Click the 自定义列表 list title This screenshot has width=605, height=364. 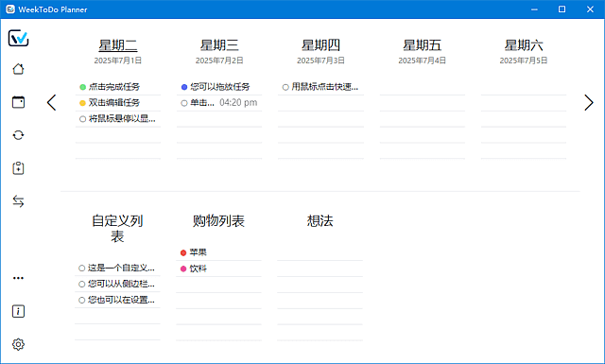[x=117, y=228]
